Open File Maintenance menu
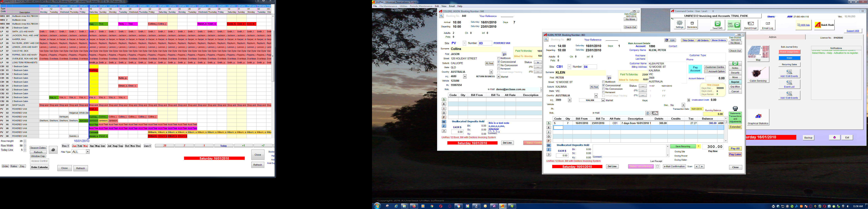This screenshot has width=868, height=209. 388,6
